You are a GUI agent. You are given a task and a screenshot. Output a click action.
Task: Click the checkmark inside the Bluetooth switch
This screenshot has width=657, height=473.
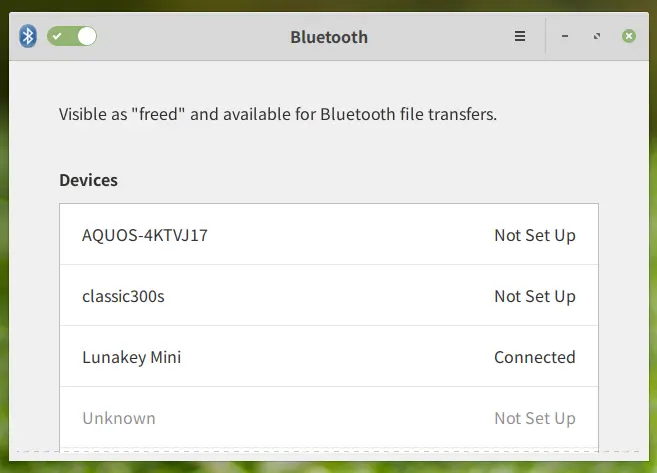click(57, 36)
